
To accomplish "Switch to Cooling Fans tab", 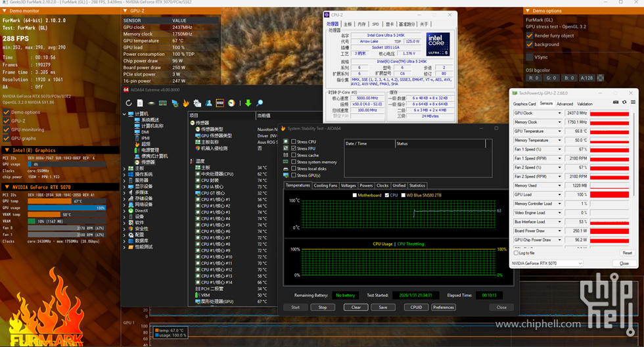I will point(325,185).
